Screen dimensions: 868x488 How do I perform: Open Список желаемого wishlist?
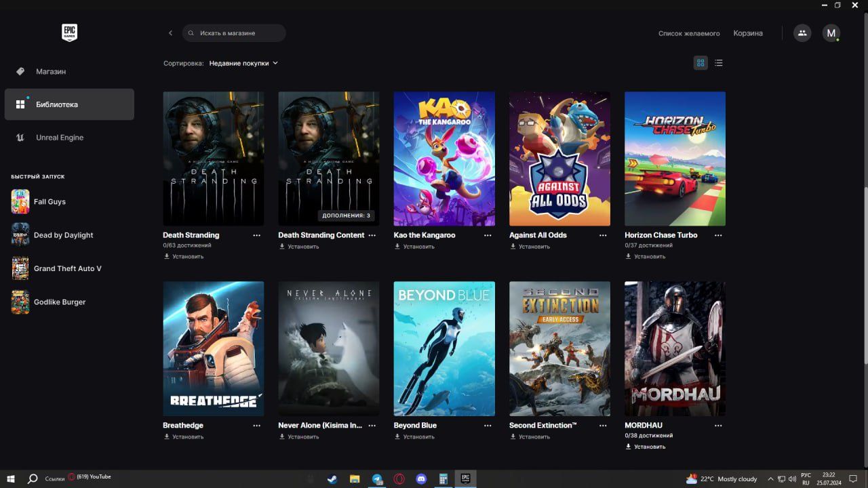click(689, 33)
